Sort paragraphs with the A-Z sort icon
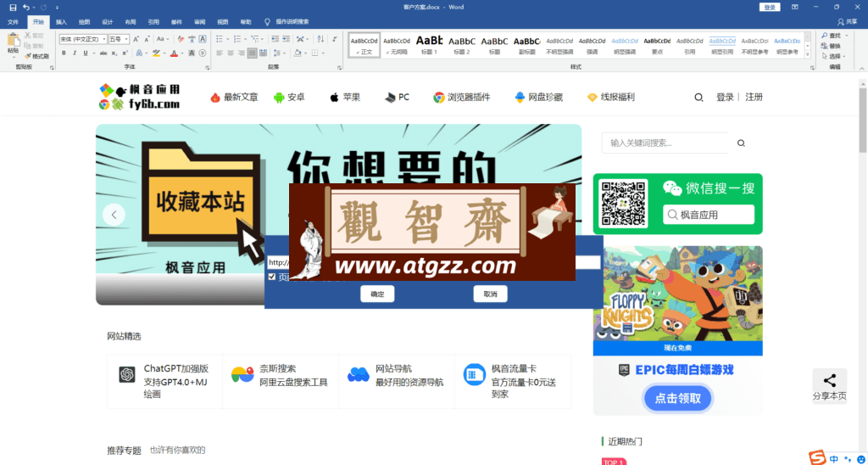Image resolution: width=868 pixels, height=465 pixels. coord(320,39)
